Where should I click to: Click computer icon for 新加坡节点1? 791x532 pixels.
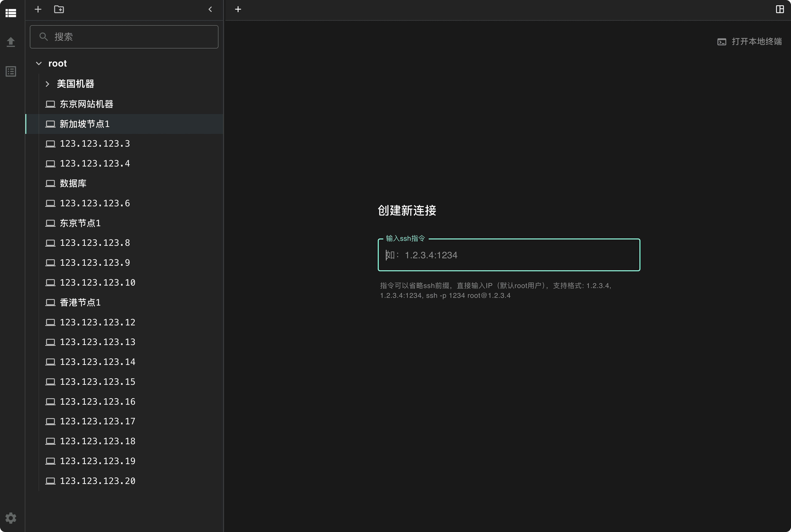tap(50, 124)
